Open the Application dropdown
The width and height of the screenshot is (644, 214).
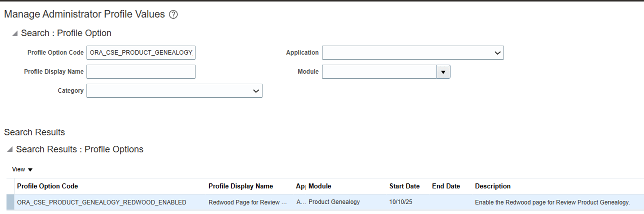pos(413,53)
